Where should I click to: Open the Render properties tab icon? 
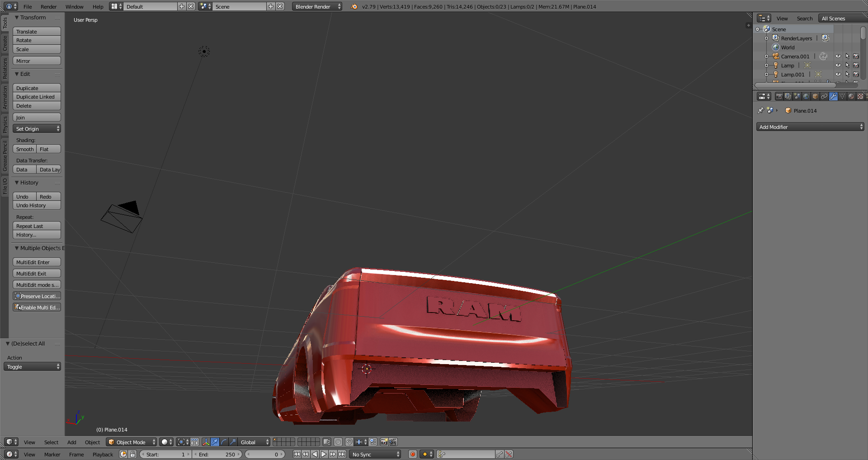pos(779,96)
